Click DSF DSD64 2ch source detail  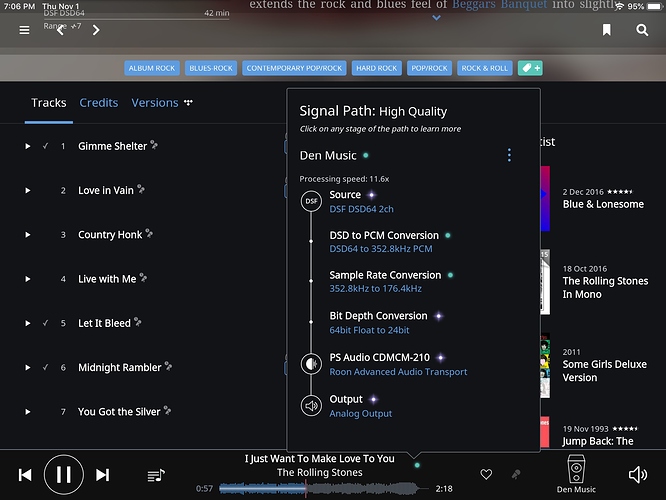tap(361, 209)
